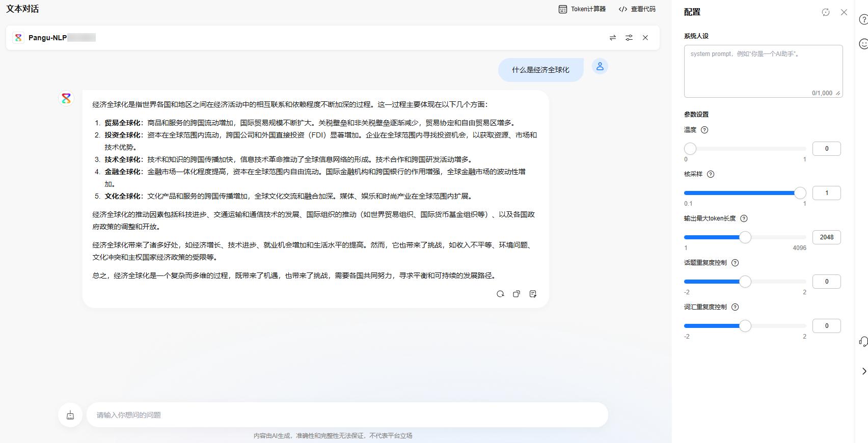Click the question input box 请输入你想问的问题
The image size is (868, 443).
click(346, 415)
